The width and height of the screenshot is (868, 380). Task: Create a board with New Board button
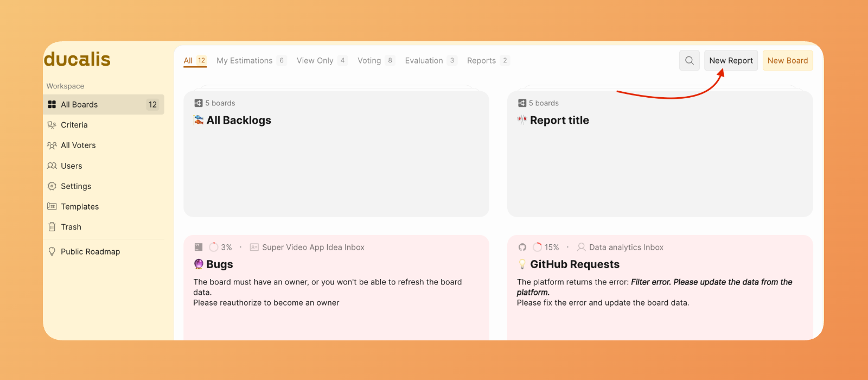[x=787, y=61]
